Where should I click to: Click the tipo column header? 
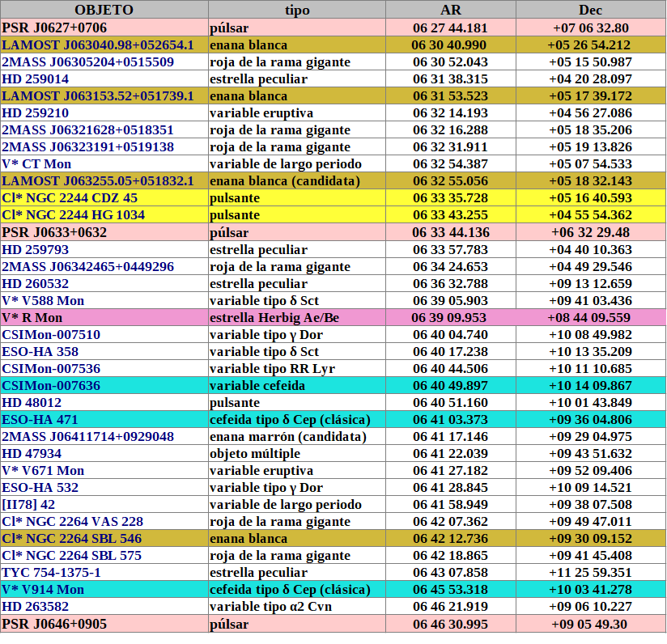297,10
